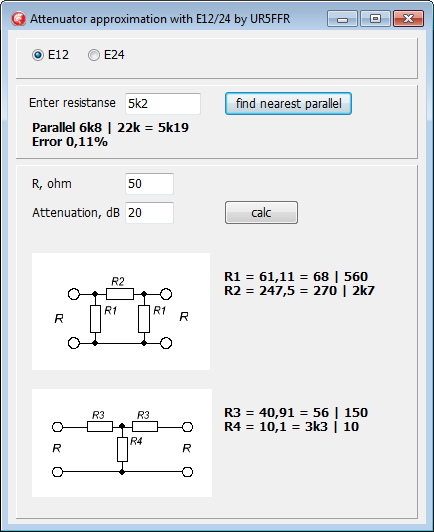Click the T attenuator circuit diagram
Screen dimensions: 434x532
tap(122, 443)
